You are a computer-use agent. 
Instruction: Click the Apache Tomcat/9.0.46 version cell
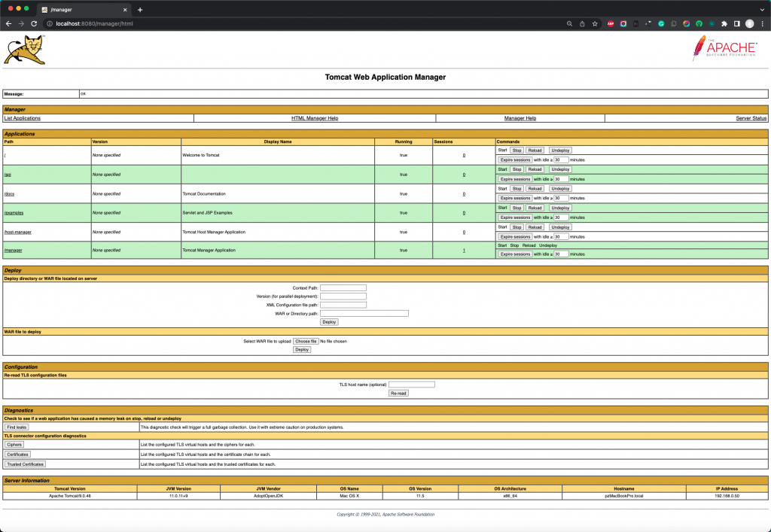(70, 496)
